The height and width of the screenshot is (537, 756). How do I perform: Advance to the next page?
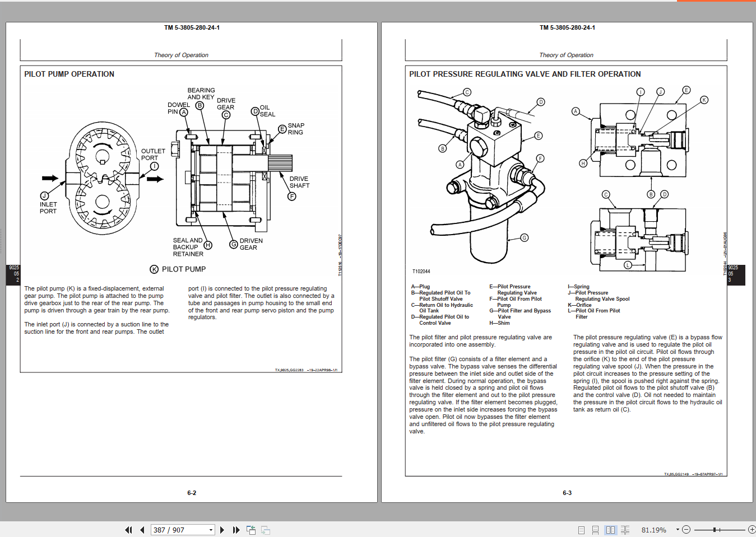pyautogui.click(x=222, y=530)
